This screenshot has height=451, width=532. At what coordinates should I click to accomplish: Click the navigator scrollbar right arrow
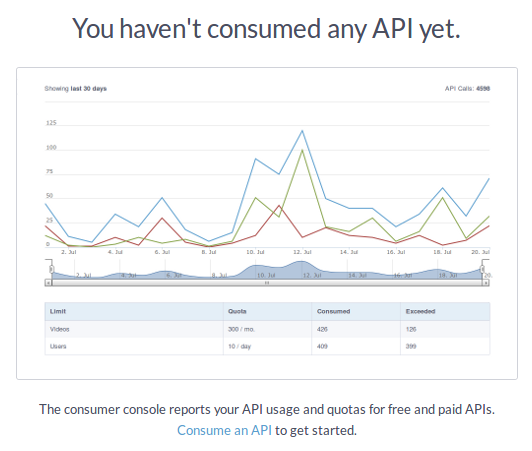click(x=486, y=282)
